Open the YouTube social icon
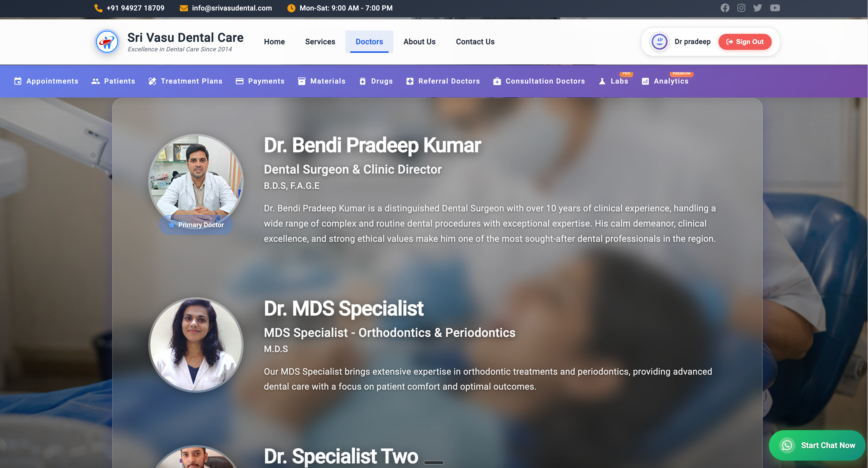Image resolution: width=868 pixels, height=468 pixels. [x=775, y=8]
